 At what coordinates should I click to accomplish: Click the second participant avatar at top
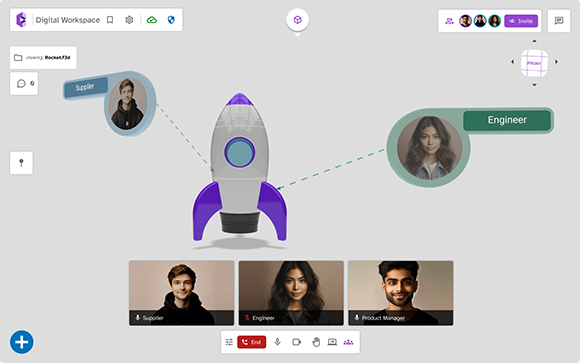[x=480, y=21]
